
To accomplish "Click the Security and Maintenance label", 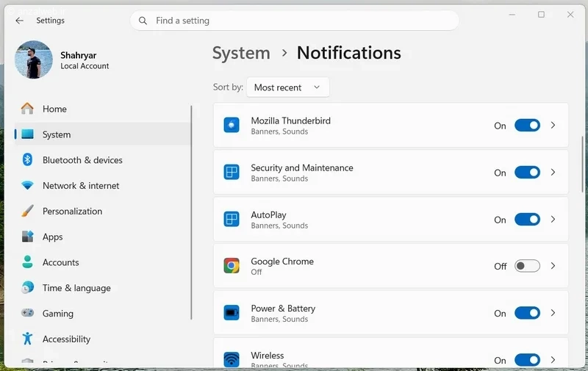I will (302, 168).
